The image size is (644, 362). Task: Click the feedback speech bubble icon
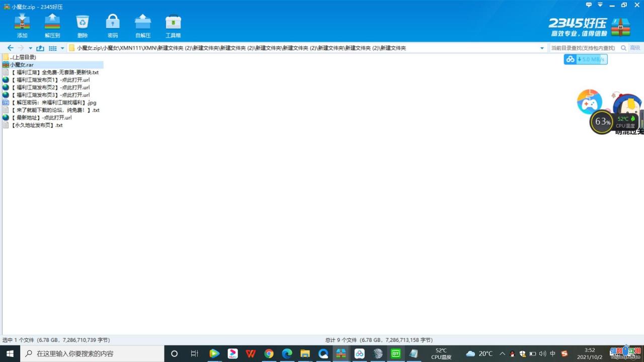click(589, 5)
